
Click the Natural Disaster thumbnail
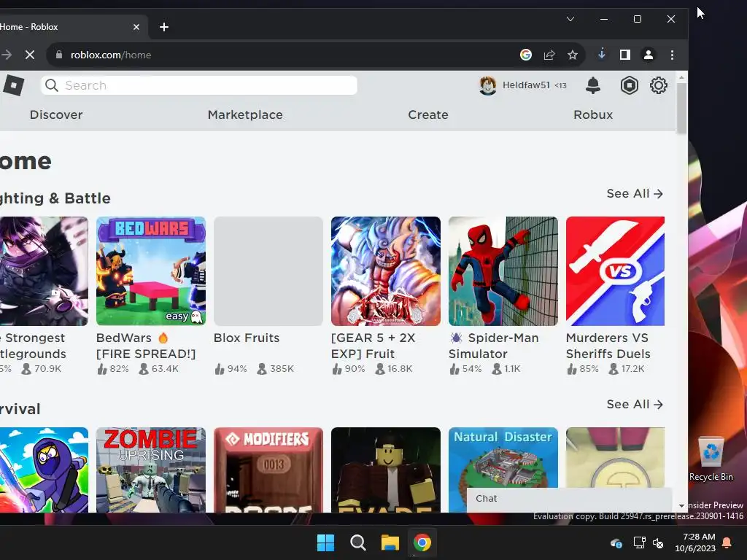click(x=503, y=457)
